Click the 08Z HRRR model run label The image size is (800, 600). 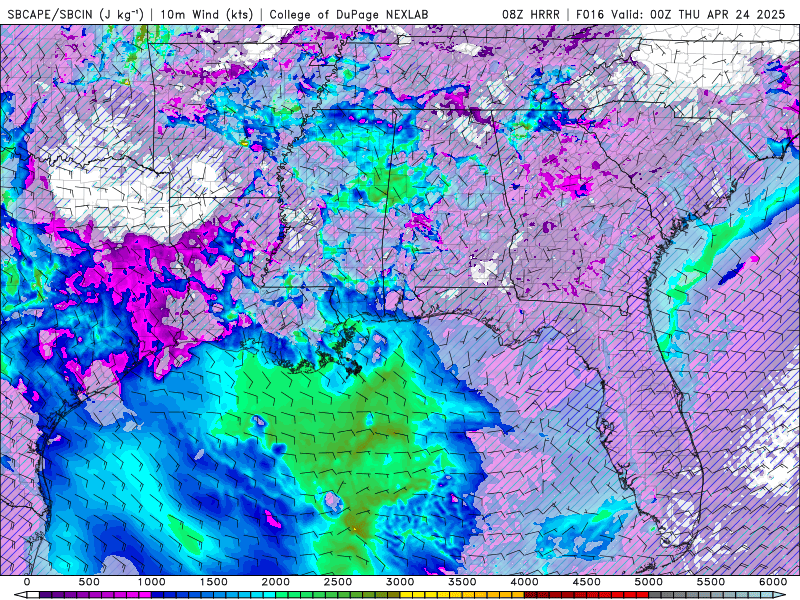(x=531, y=15)
